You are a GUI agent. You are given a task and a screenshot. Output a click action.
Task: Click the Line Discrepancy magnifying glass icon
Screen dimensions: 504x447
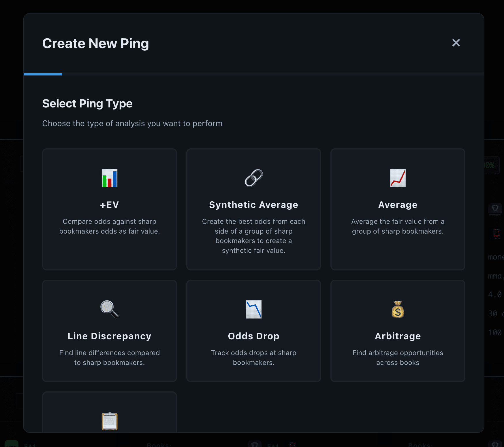[x=110, y=309]
